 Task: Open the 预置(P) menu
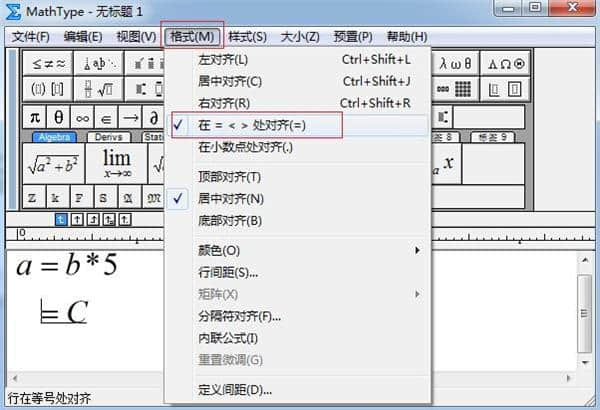353,37
